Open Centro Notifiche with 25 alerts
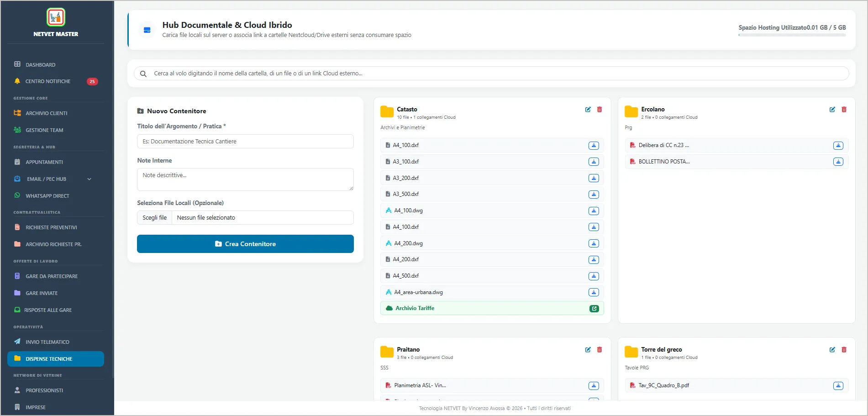This screenshot has width=868, height=416. pos(56,81)
